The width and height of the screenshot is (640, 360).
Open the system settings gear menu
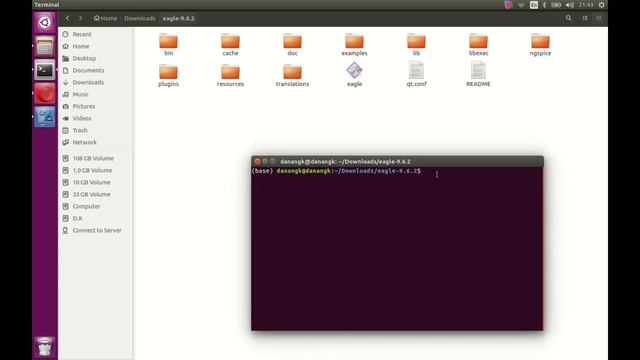click(602, 5)
